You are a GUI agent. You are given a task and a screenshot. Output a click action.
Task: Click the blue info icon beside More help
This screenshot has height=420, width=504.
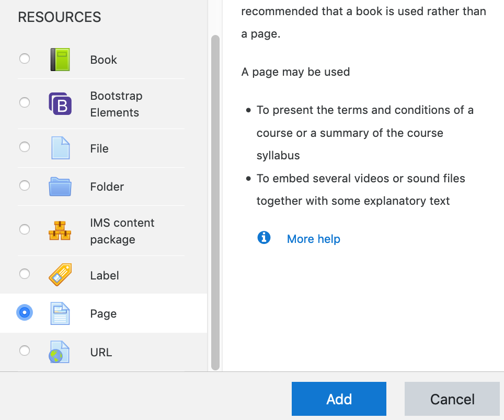click(x=264, y=238)
